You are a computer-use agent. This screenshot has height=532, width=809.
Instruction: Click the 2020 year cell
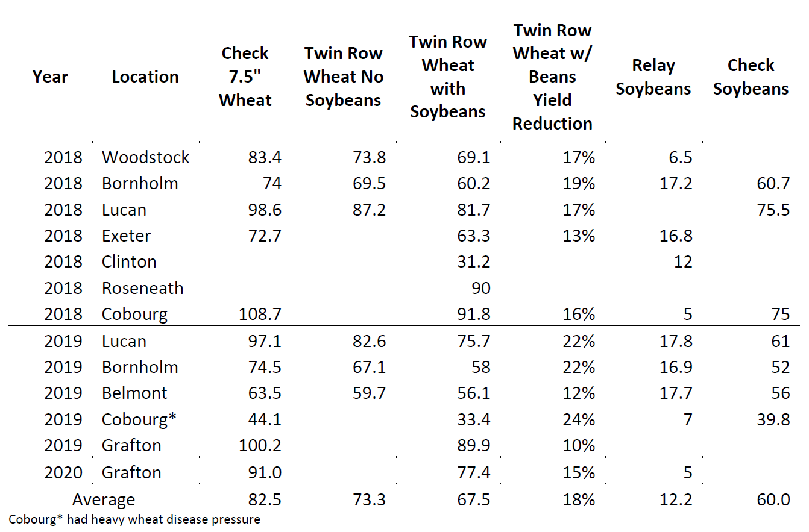(x=63, y=472)
